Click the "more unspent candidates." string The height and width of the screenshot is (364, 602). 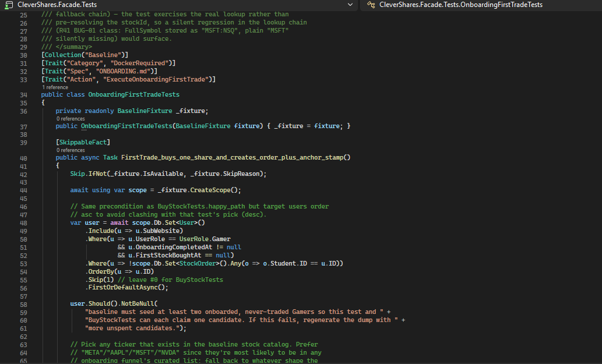(132, 328)
